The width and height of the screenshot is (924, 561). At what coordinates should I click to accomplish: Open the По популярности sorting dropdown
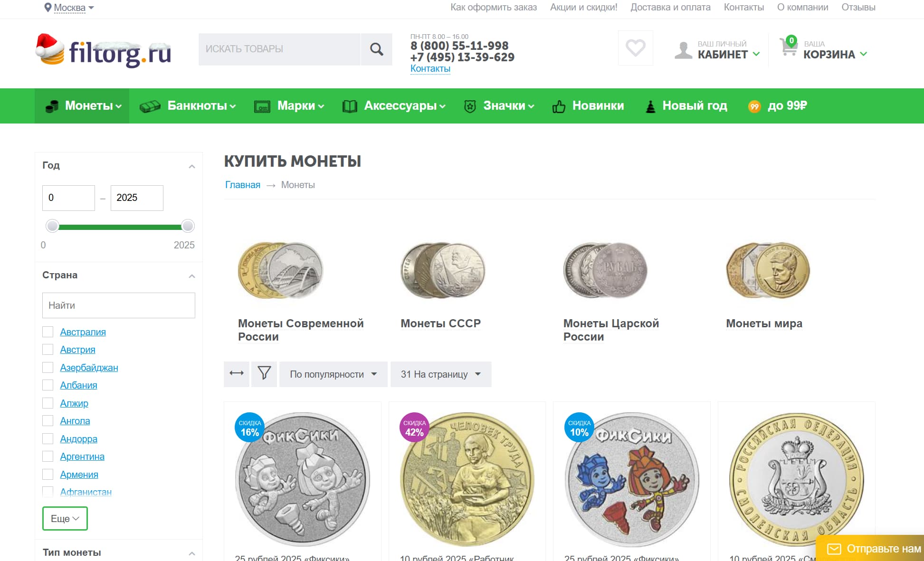click(333, 374)
